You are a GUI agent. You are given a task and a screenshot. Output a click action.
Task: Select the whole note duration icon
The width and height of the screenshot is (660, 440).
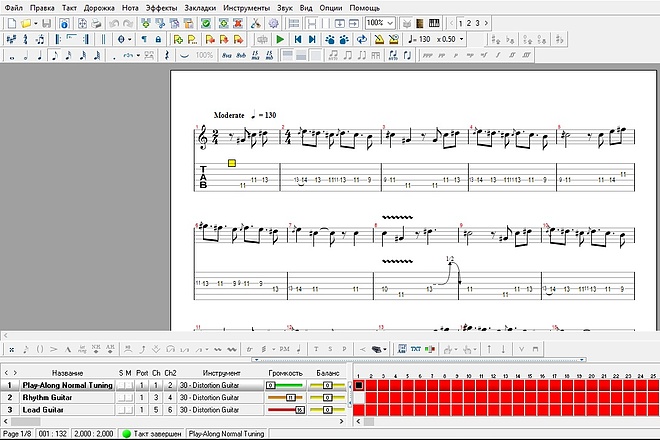point(12,56)
